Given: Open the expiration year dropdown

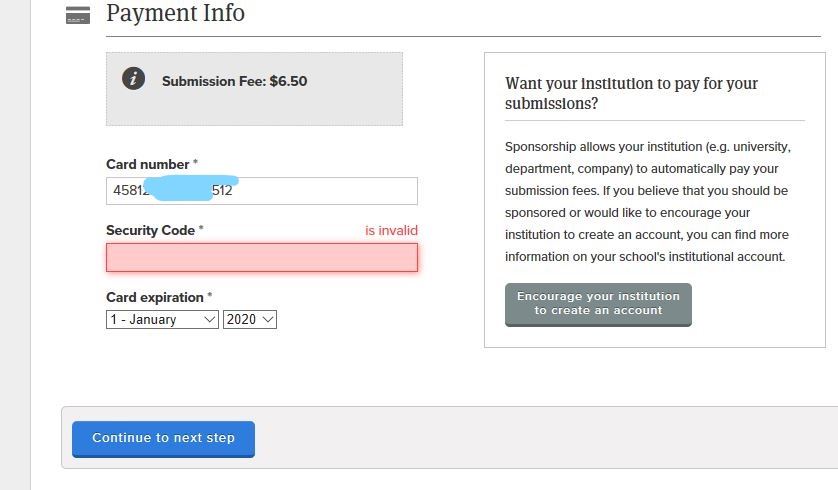Looking at the screenshot, I should pyautogui.click(x=250, y=320).
